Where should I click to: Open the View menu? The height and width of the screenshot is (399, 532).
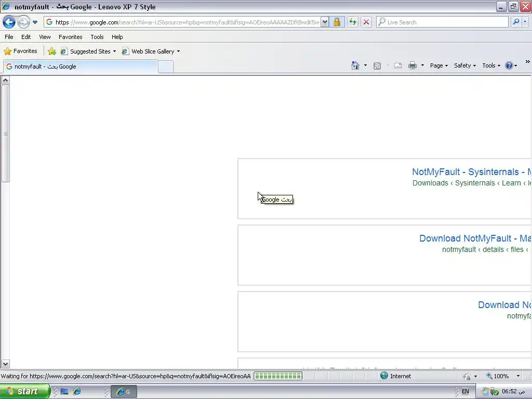point(45,37)
